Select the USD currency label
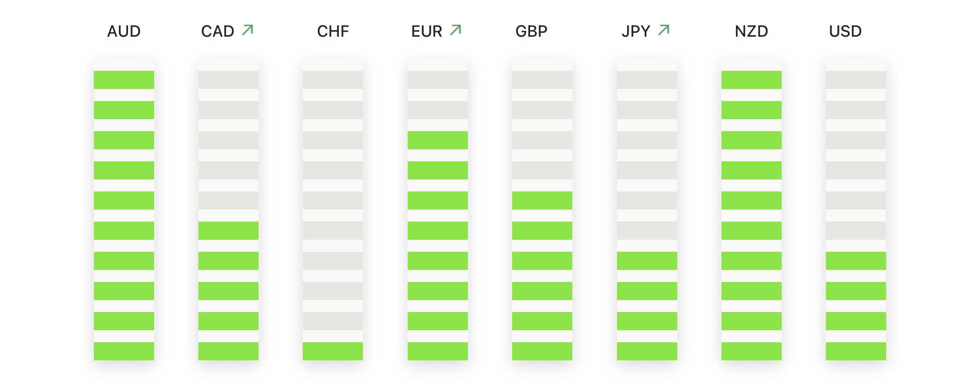Viewport: 980px width, 392px height. (x=845, y=31)
